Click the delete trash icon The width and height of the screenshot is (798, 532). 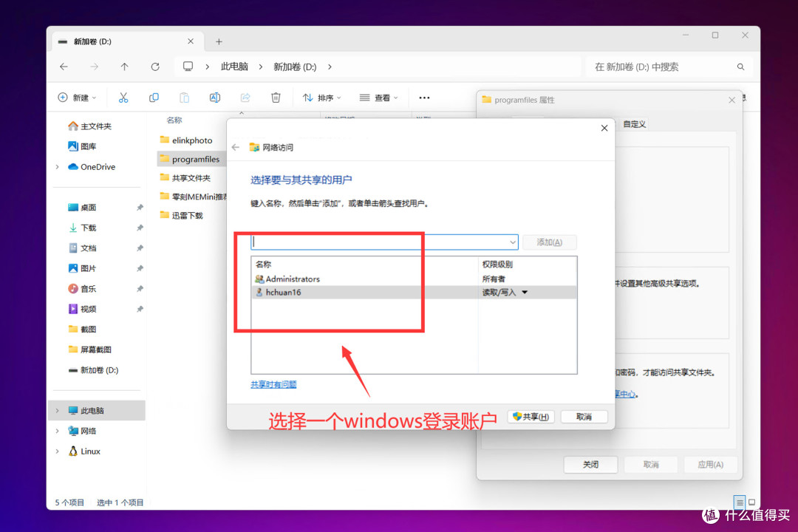(x=276, y=98)
